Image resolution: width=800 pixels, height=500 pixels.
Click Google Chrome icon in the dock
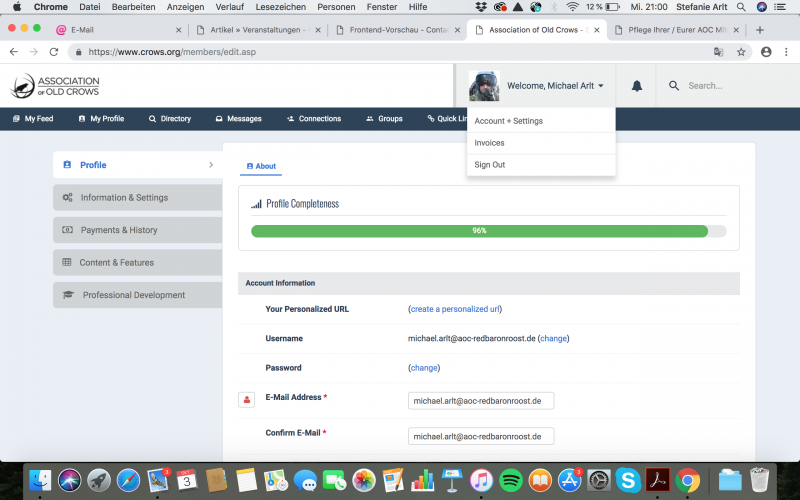(687, 480)
